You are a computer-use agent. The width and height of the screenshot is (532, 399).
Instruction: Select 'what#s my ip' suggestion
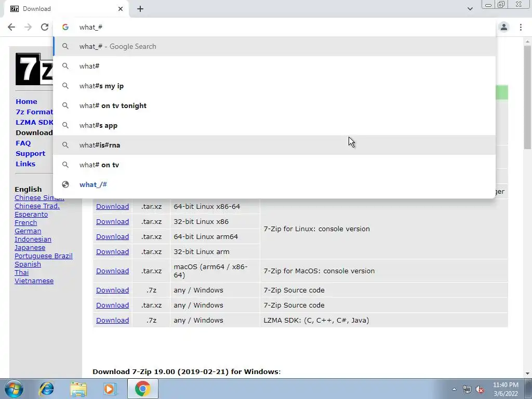pos(274,86)
